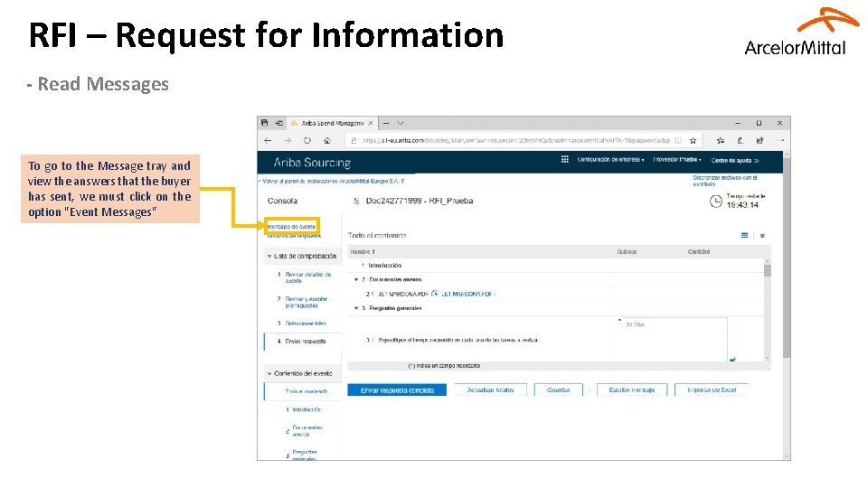Open the tab preview chevron dropdown
The height and width of the screenshot is (488, 868).
[401, 123]
